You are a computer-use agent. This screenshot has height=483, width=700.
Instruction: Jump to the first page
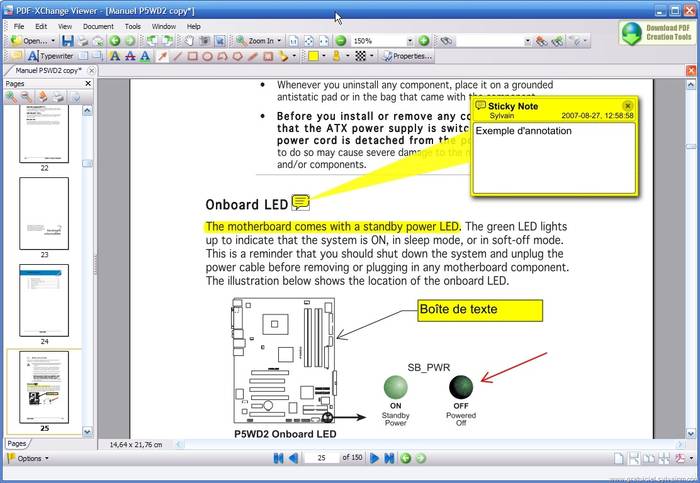(278, 458)
